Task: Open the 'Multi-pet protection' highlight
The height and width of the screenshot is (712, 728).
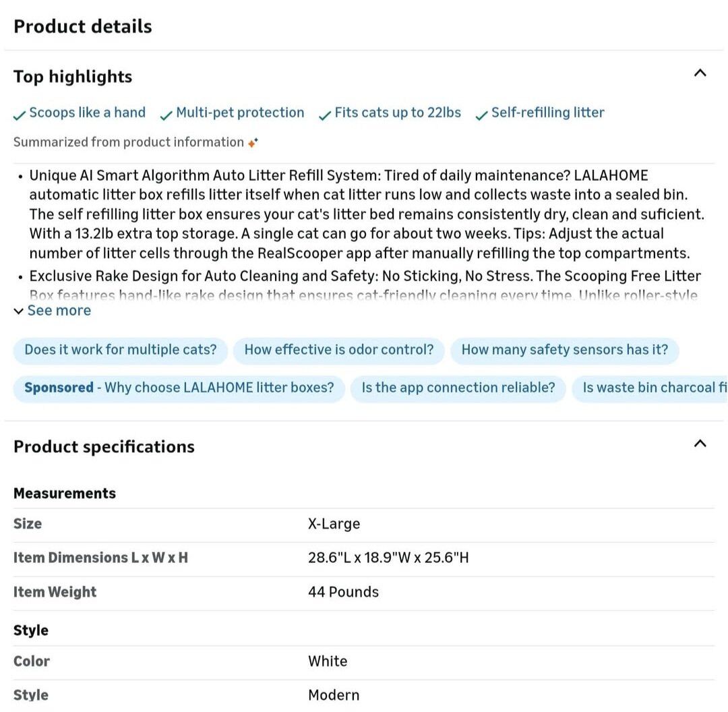Action: [x=240, y=113]
